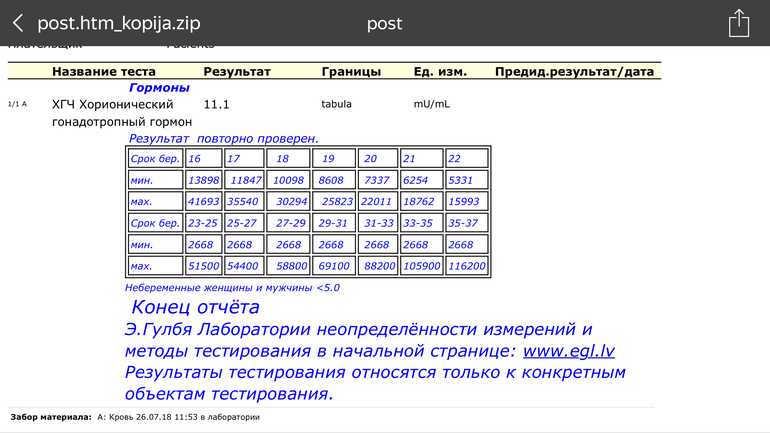Tap the 'Гормоны' section heading
Viewport: 770px width, 433px height.
click(159, 88)
